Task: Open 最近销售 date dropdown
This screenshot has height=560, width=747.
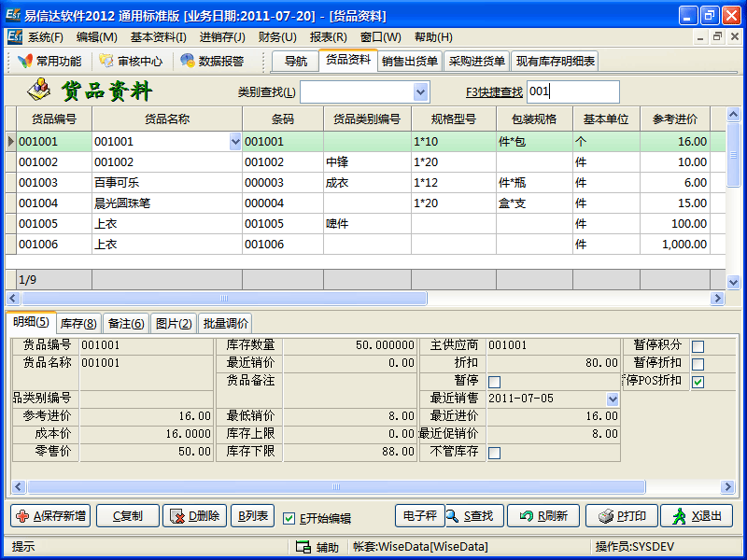Action: coord(613,399)
